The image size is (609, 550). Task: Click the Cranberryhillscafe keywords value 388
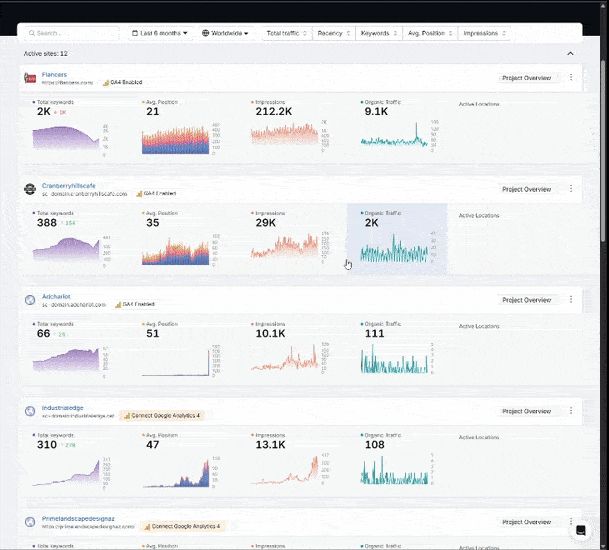[x=47, y=223]
